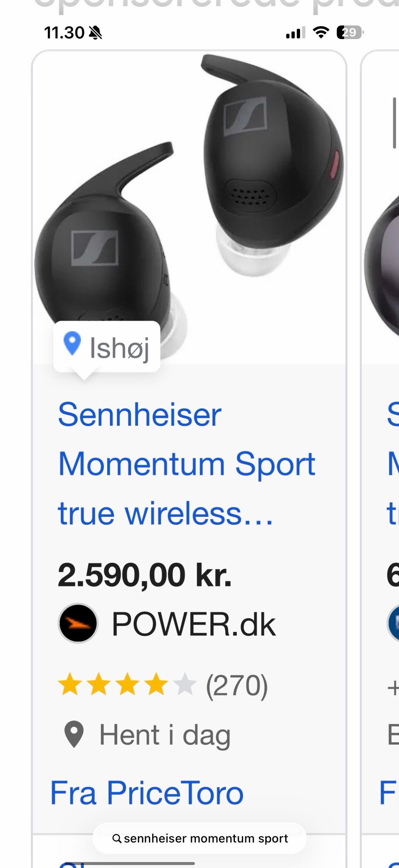This screenshot has width=399, height=868.
Task: Tap the 11.30 clock in status bar
Action: point(64,32)
